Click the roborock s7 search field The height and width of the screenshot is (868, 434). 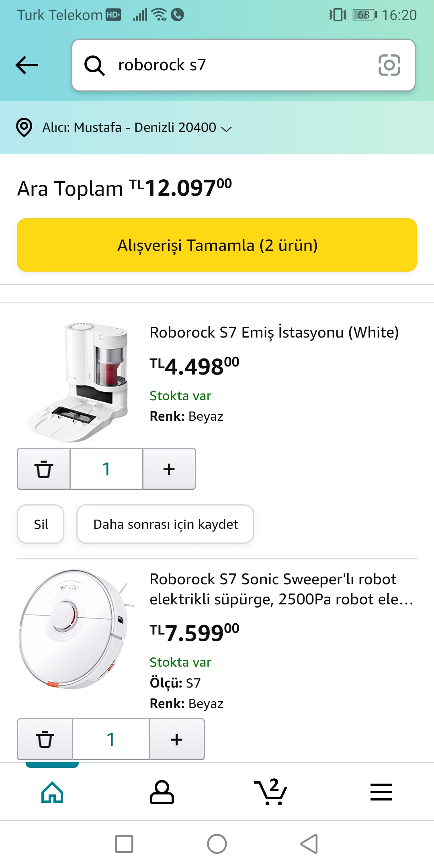pos(241,65)
